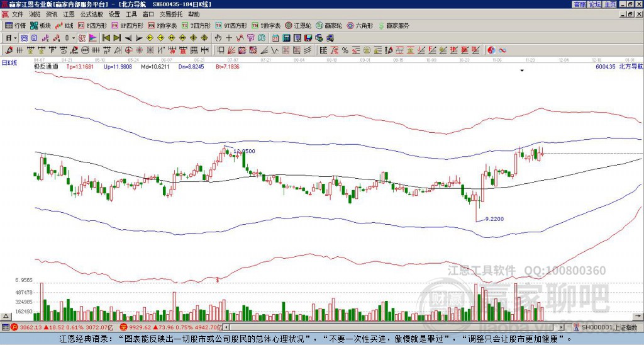
Task: Click the colored flag icon
Action: pos(93,38)
